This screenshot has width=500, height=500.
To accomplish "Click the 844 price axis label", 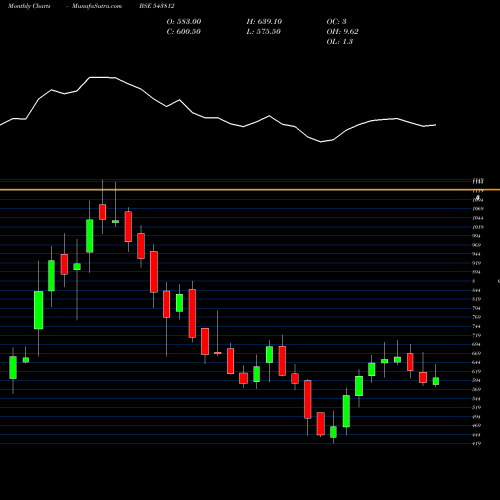I will pyautogui.click(x=477, y=290).
